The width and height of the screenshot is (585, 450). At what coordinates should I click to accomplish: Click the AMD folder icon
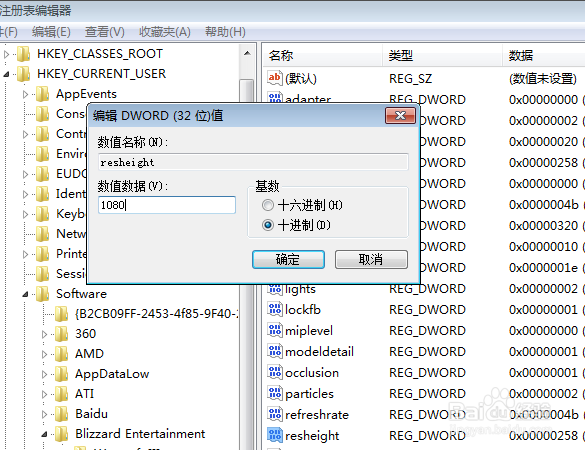pyautogui.click(x=61, y=354)
